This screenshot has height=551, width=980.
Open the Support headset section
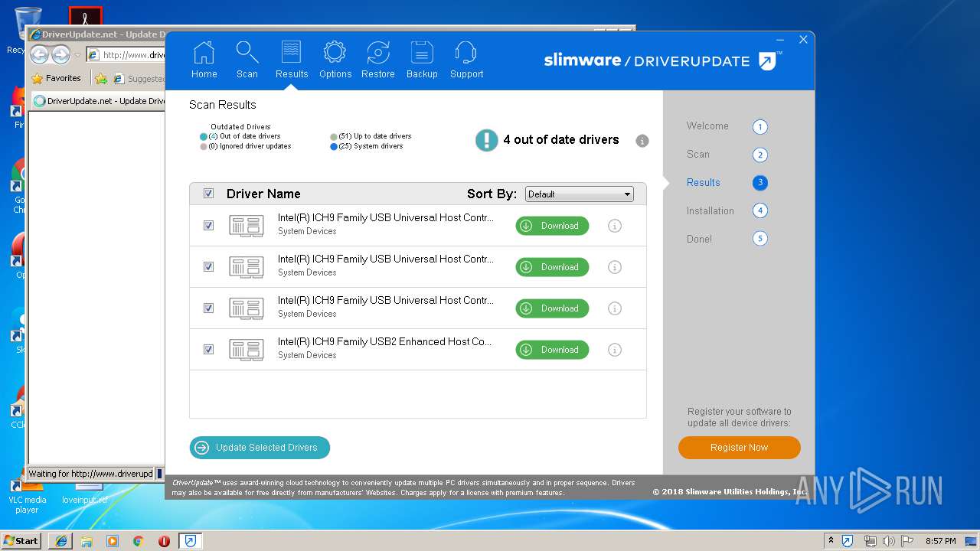click(466, 60)
